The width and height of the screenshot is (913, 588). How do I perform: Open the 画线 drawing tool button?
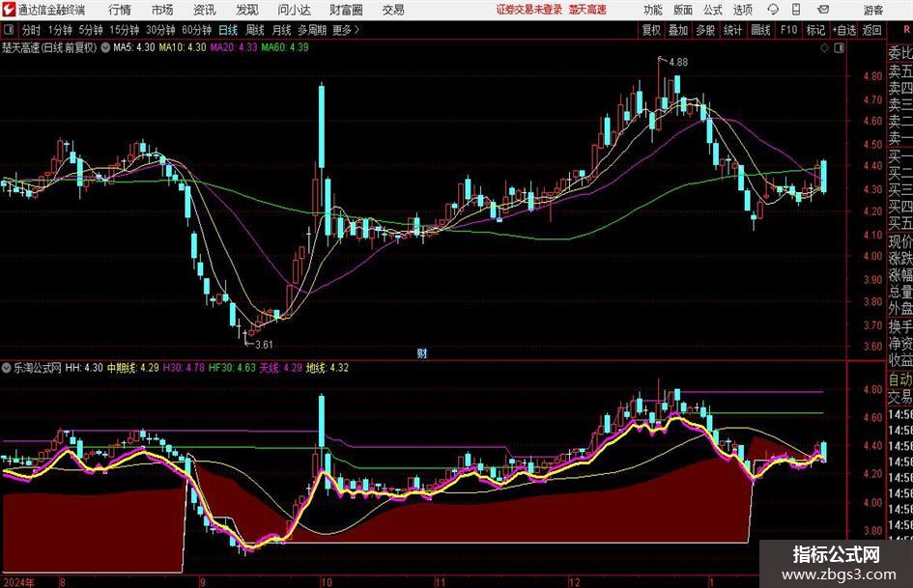coord(760,30)
